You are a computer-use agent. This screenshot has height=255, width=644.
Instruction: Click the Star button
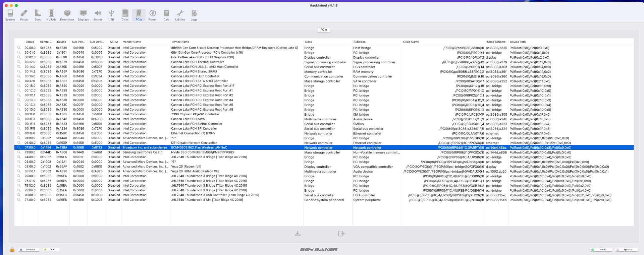(51, 250)
